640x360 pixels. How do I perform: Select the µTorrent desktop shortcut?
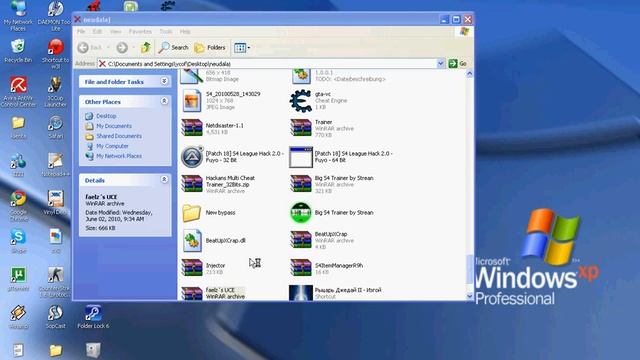pyautogui.click(x=18, y=279)
